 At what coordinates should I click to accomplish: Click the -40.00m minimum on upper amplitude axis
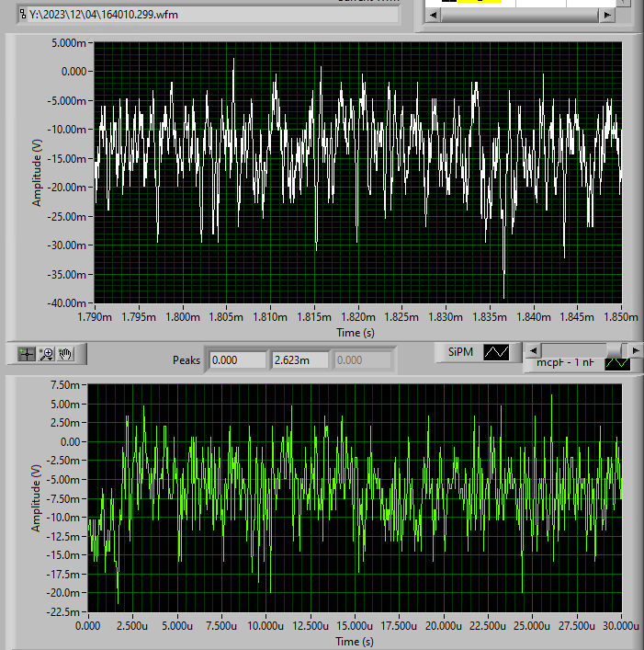(65, 302)
